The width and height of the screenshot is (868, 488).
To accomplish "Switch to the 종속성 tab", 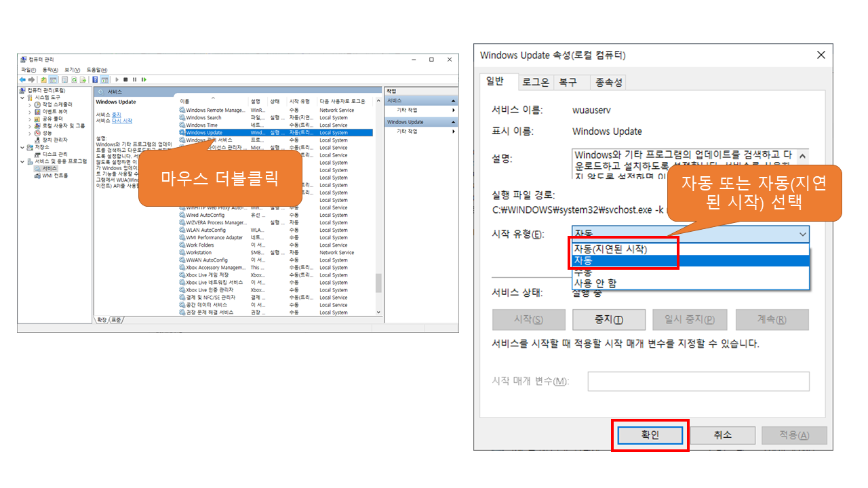I will (x=608, y=82).
